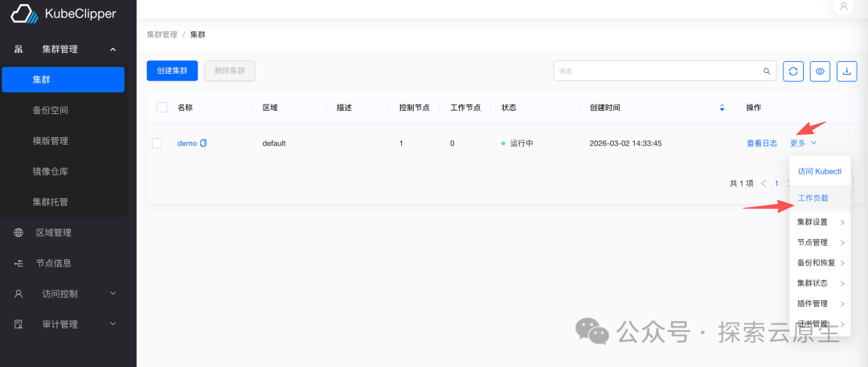Click the 共 1 项 total text
This screenshot has width=868, height=367.
742,183
